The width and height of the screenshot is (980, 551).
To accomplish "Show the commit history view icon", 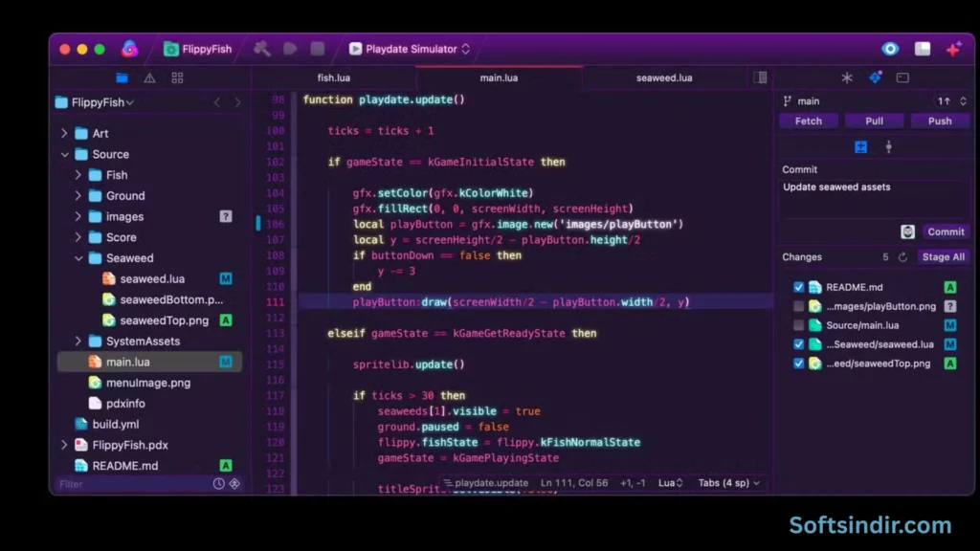I will 888,147.
